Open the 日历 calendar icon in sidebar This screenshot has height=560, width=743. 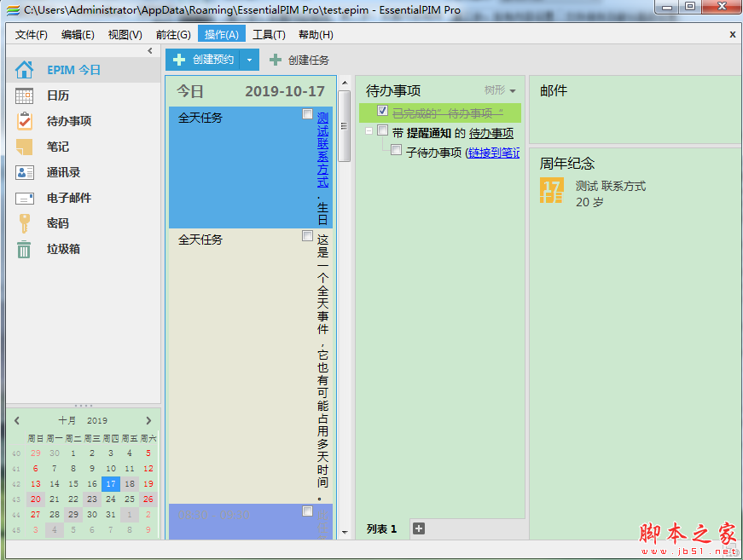click(x=24, y=95)
